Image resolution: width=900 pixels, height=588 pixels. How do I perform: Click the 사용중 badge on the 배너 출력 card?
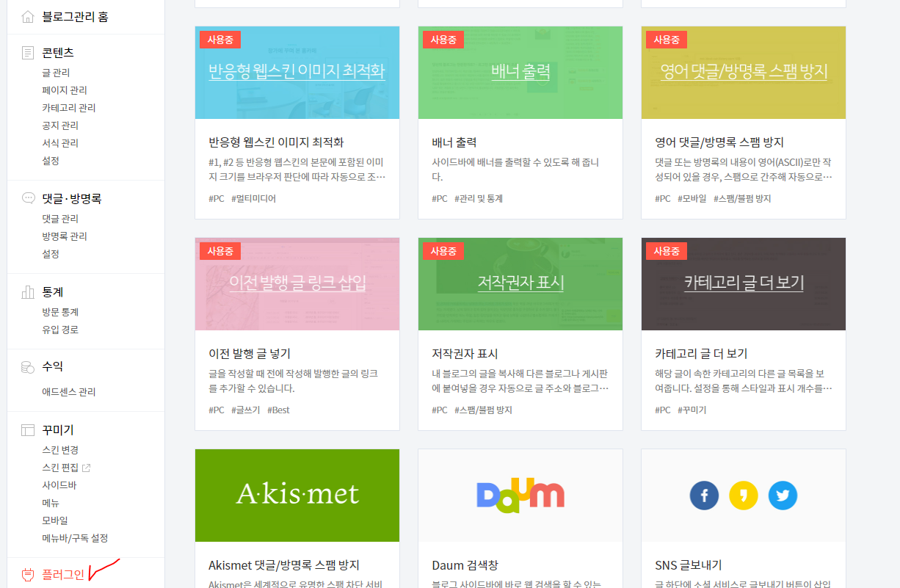click(443, 40)
